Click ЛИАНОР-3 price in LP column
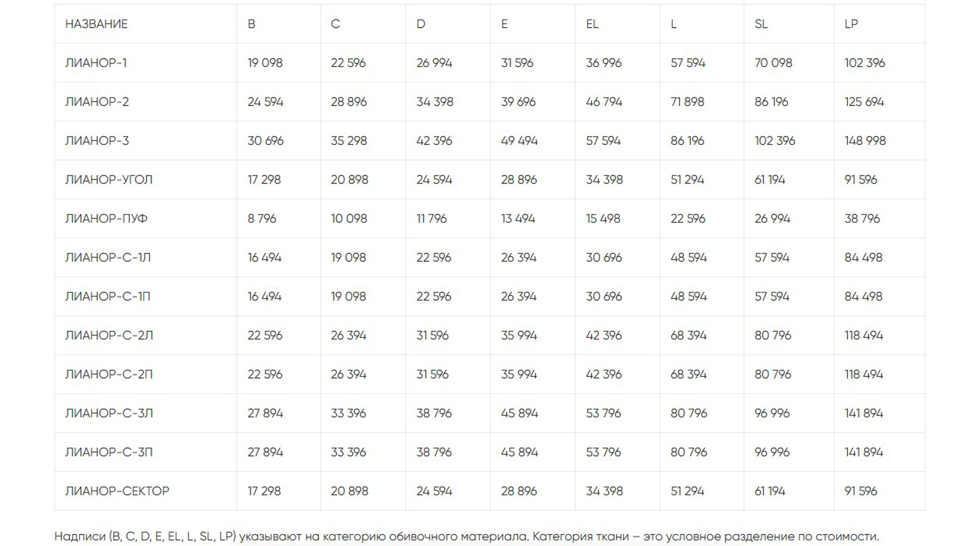Screen dimensions: 980x546 point(865,141)
